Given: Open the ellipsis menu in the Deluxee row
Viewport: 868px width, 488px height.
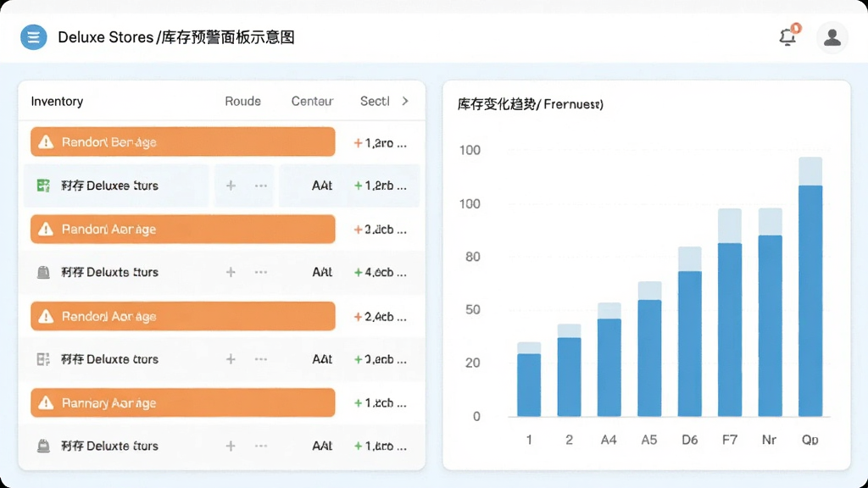Looking at the screenshot, I should click(261, 186).
